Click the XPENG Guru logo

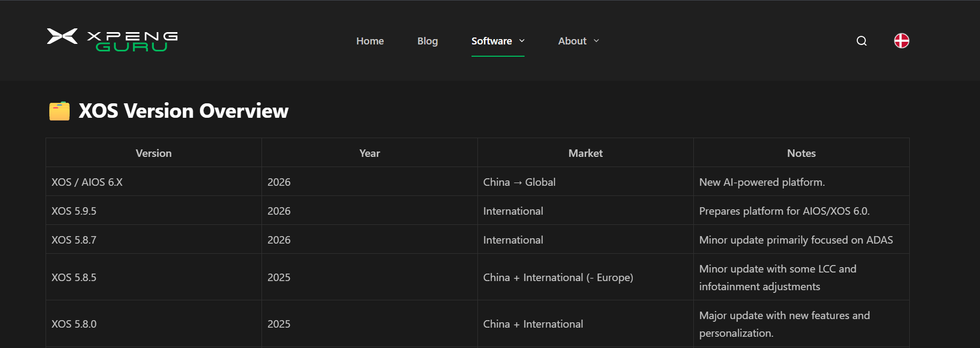[x=112, y=40]
